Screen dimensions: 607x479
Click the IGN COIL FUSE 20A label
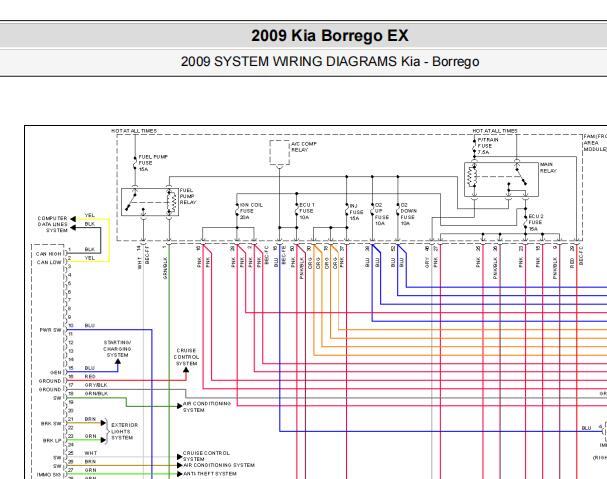click(x=251, y=211)
